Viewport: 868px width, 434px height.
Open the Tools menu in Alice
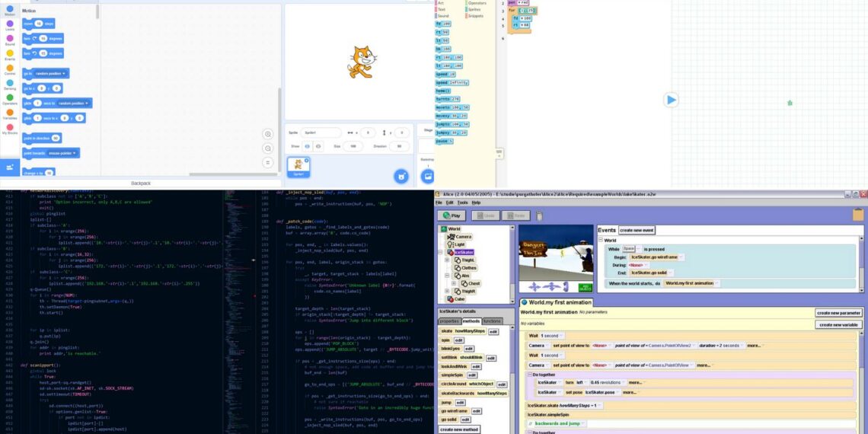(x=463, y=203)
